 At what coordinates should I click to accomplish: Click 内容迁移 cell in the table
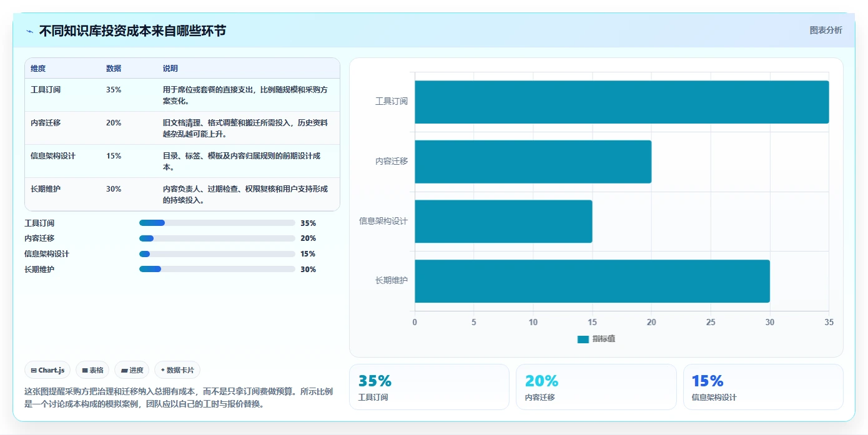46,123
